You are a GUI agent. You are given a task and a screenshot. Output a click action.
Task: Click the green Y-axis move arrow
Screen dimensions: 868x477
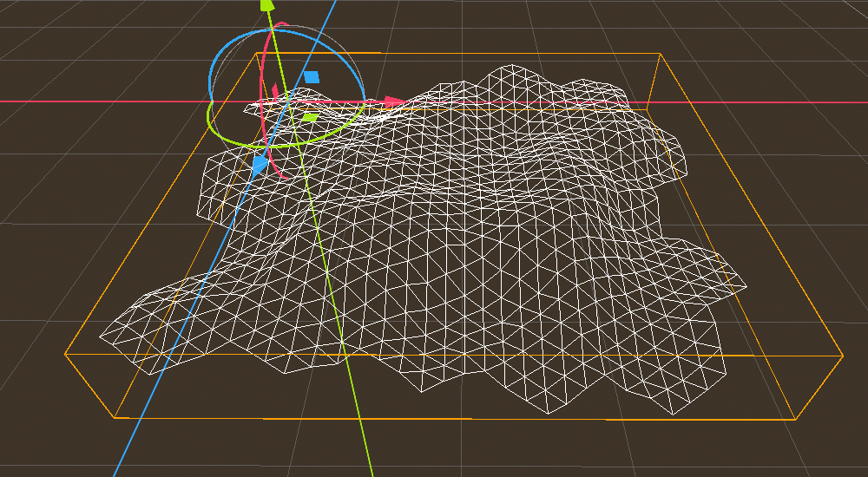[266, 5]
